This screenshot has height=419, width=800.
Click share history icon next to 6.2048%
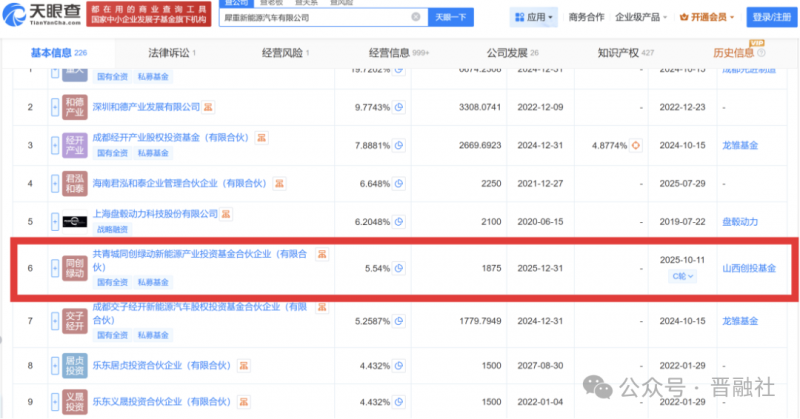pyautogui.click(x=399, y=221)
